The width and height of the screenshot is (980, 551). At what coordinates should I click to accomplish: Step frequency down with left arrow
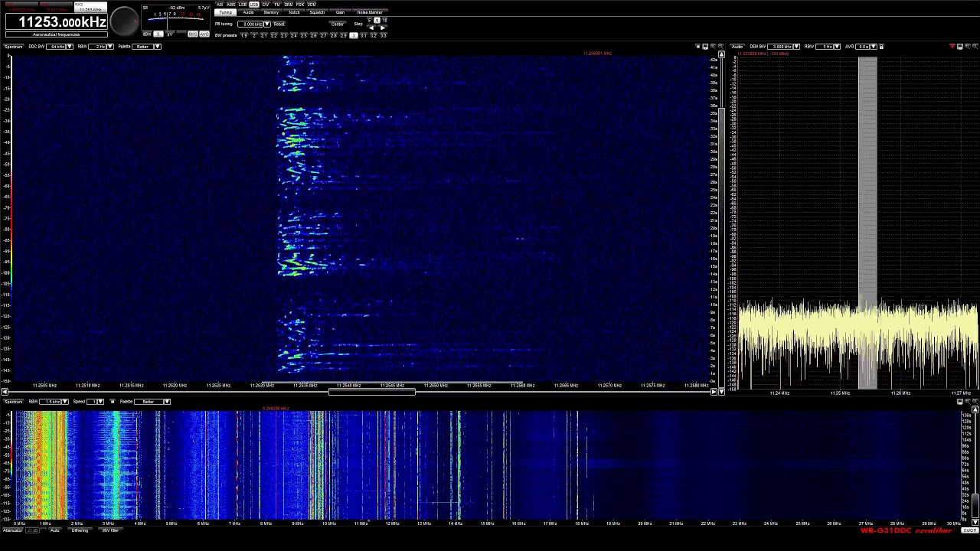coord(371,28)
